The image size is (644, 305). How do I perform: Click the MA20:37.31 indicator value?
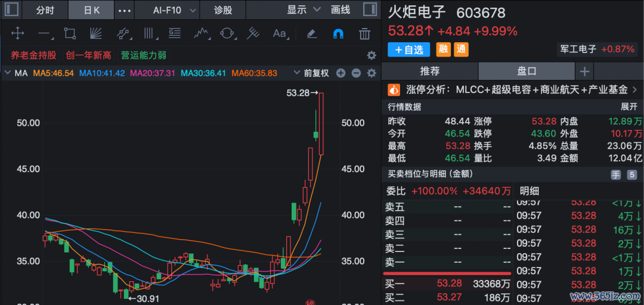click(153, 73)
